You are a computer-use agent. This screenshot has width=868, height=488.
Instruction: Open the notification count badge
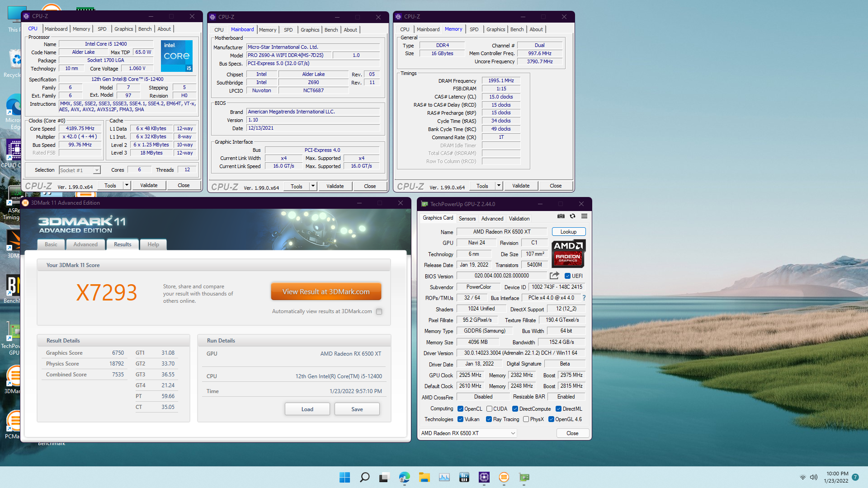[x=855, y=477]
